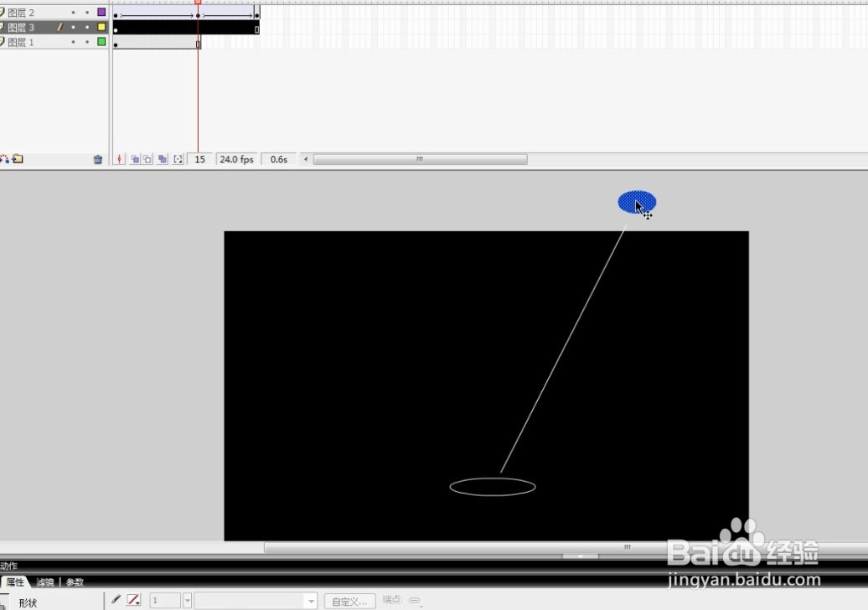Click the insert layer folder icon
Viewport: 868px width, 610px height.
coord(18,159)
